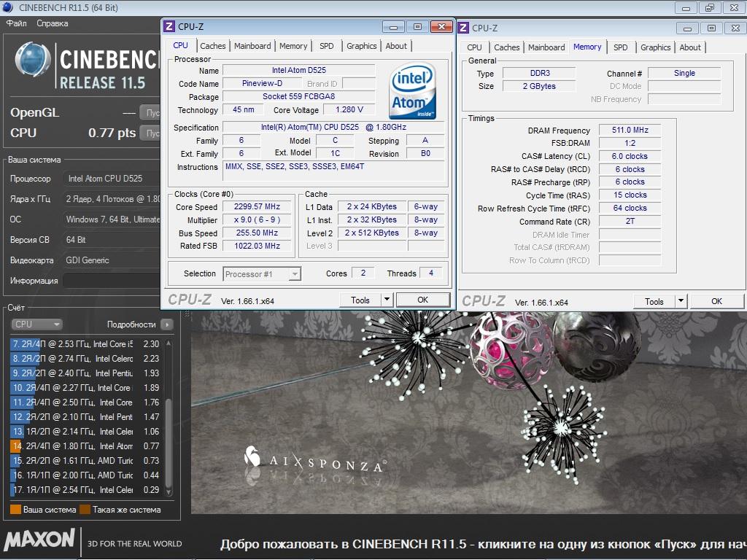Click the scrollbar down arrow in ranking list
747x560 pixels.
169,492
